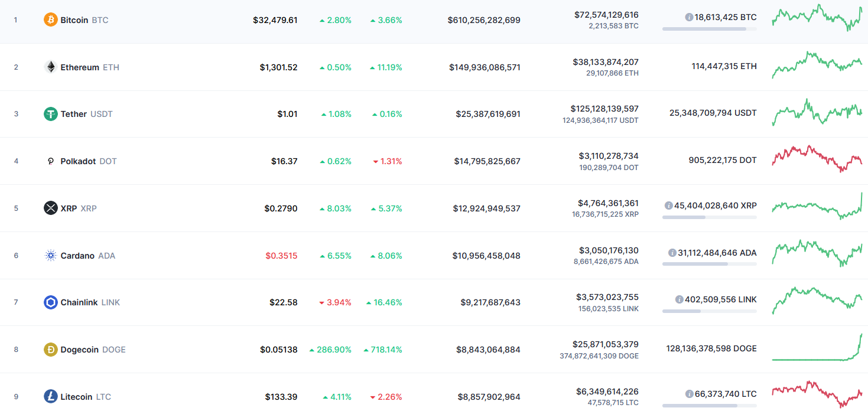Open Dogecoin spiking sparkline chart
This screenshot has height=411, width=868.
(x=817, y=347)
